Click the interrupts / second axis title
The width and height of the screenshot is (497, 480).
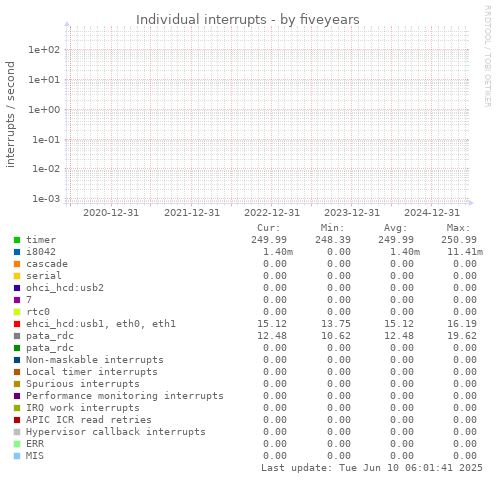tap(11, 114)
